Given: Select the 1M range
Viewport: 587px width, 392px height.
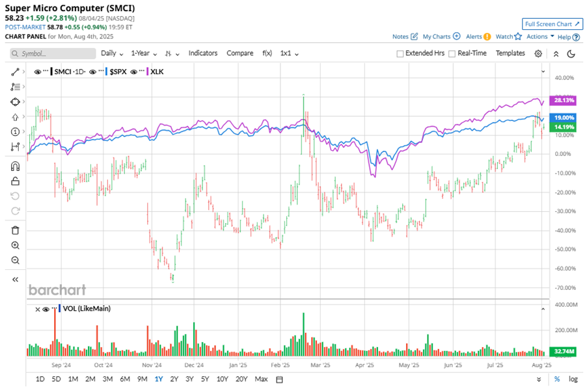Looking at the screenshot, I should coord(73,379).
